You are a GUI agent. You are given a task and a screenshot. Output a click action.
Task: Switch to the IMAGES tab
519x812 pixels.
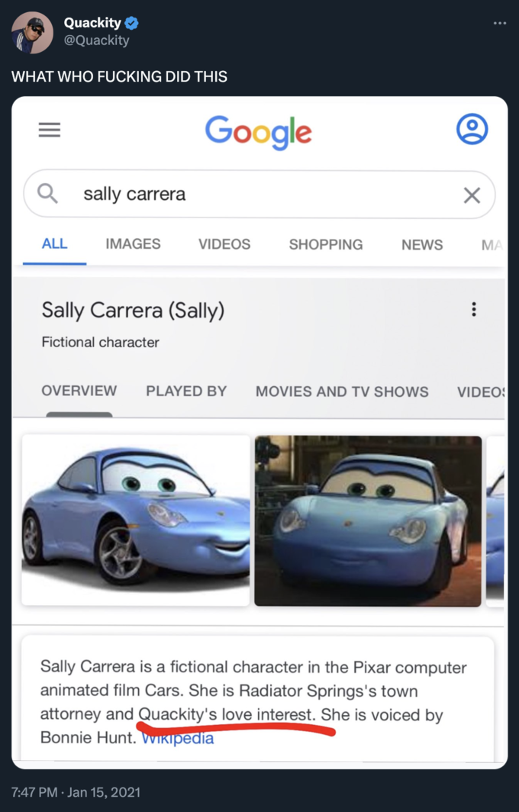coord(133,244)
